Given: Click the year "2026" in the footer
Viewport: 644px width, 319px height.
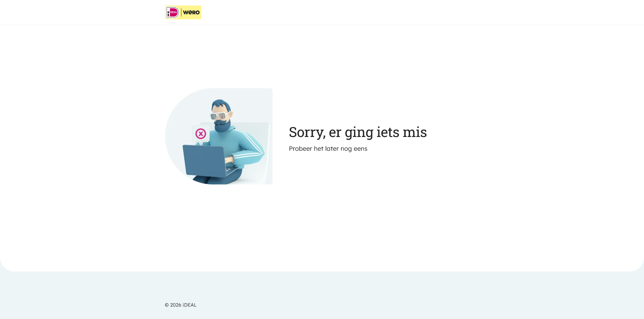Looking at the screenshot, I should point(176,305).
